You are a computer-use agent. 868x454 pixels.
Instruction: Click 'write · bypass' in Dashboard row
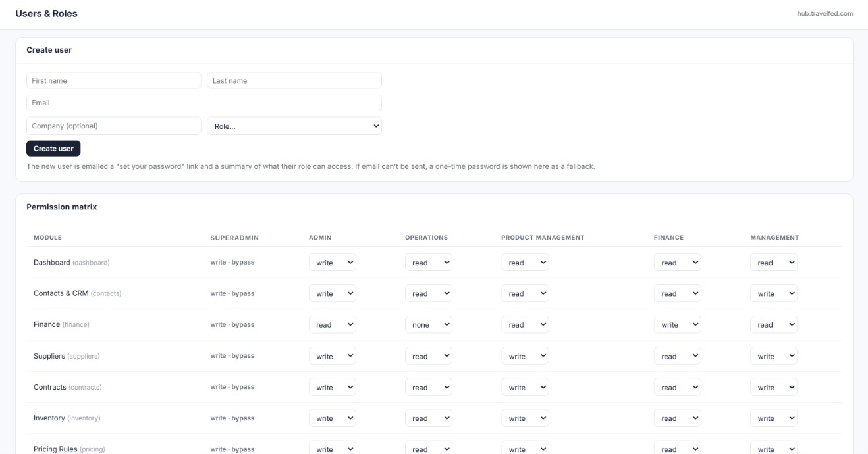pos(232,262)
